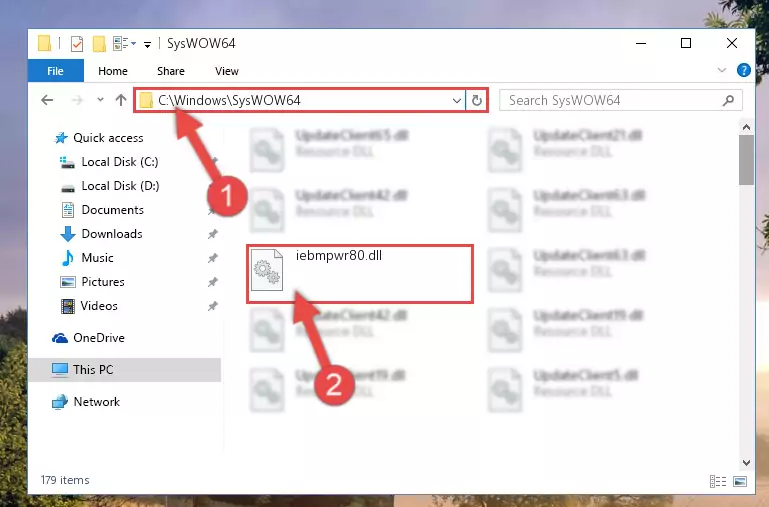Switch to the View ribbon tab
The height and width of the screenshot is (507, 769).
coord(227,71)
